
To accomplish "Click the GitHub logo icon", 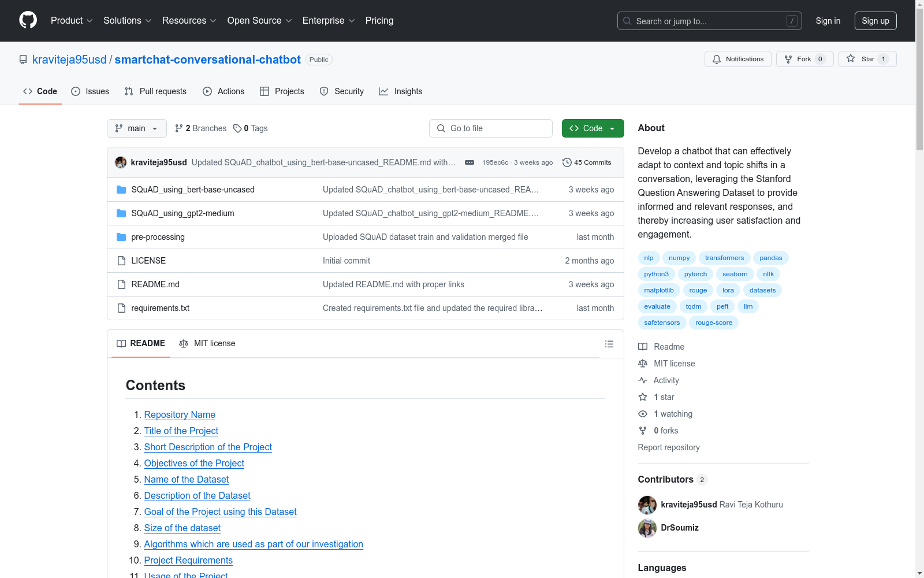I will click(x=28, y=20).
